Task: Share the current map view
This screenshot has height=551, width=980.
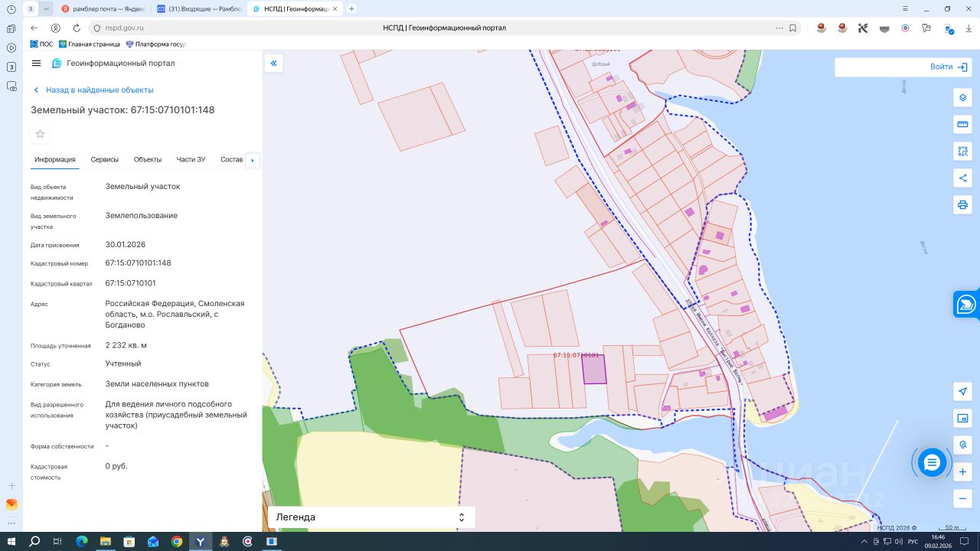Action: click(x=962, y=178)
